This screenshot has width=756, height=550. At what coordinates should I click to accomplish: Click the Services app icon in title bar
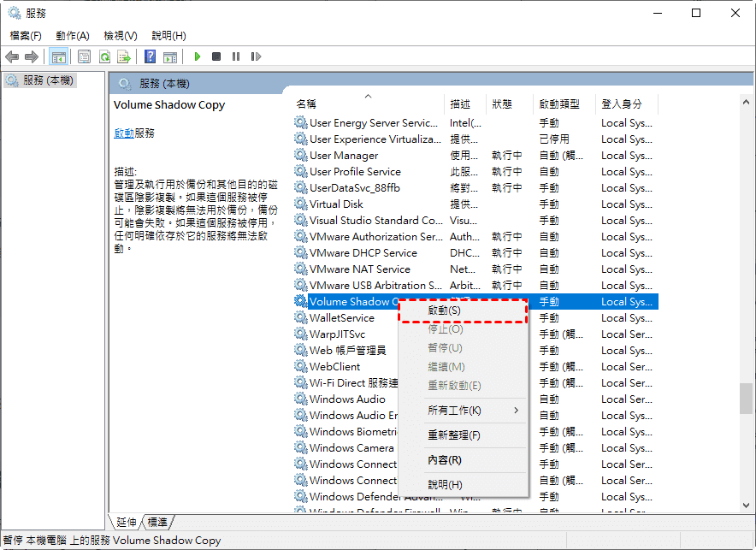(15, 13)
